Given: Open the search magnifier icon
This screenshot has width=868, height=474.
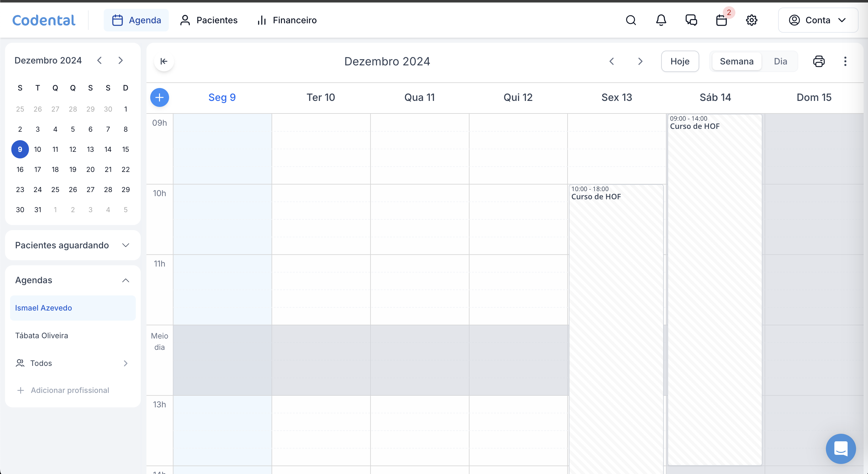Looking at the screenshot, I should coord(631,20).
